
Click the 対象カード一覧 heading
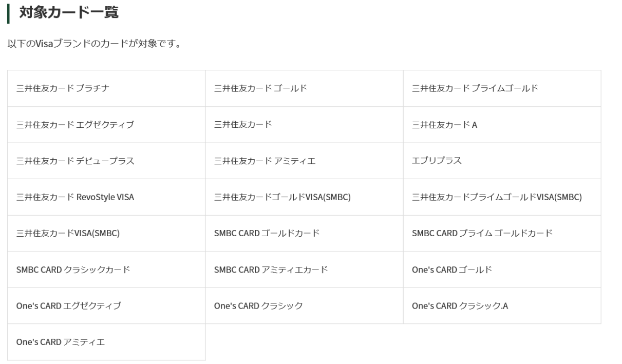click(x=69, y=13)
